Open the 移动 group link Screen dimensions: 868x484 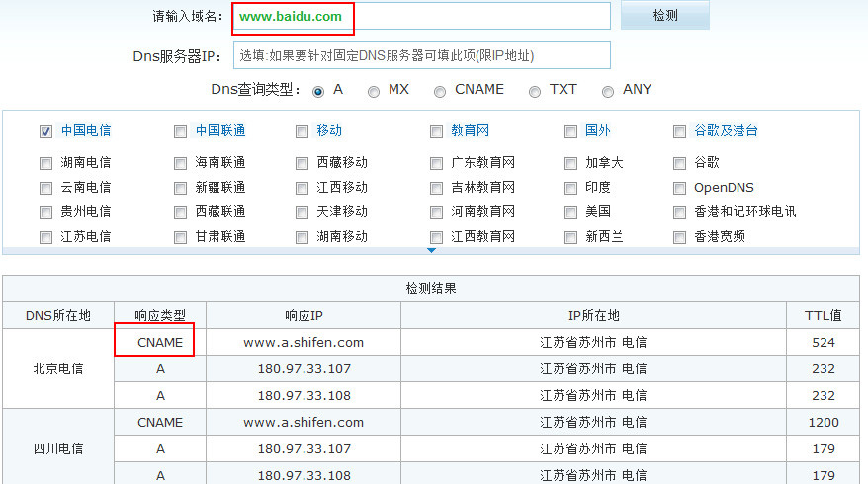click(329, 131)
